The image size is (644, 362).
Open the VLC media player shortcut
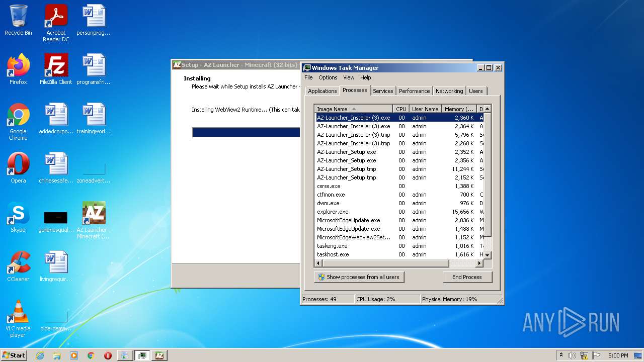pos(18,319)
